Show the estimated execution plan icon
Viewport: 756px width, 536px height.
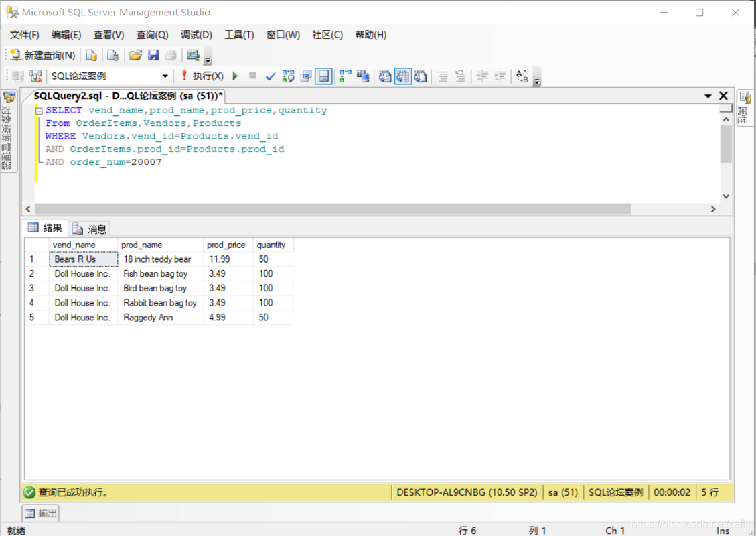coord(289,76)
